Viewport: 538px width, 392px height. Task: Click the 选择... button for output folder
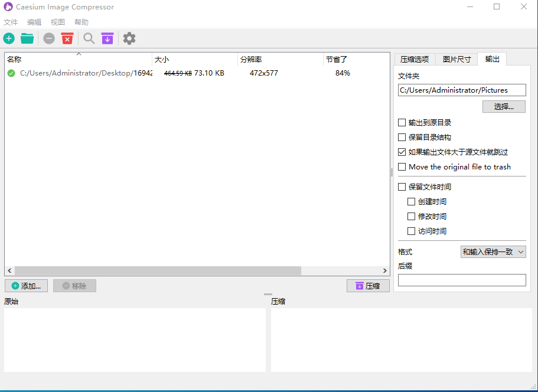tap(503, 106)
